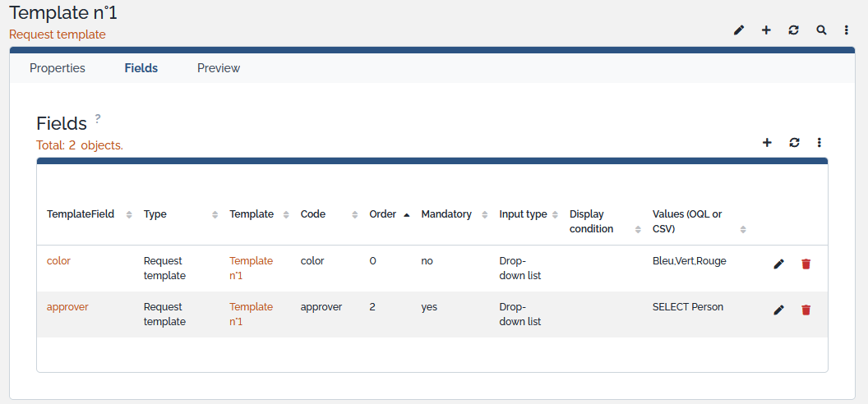Switch to the Properties tab

(58, 68)
